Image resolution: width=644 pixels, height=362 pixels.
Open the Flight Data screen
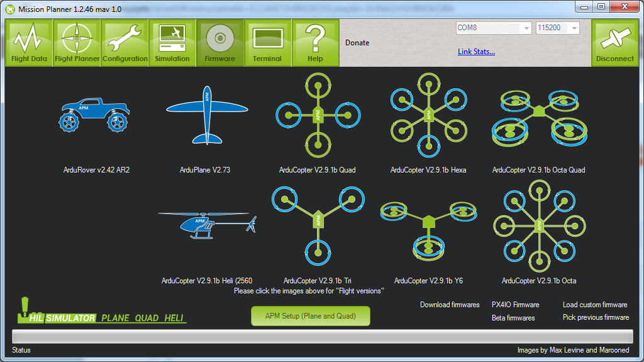[29, 42]
